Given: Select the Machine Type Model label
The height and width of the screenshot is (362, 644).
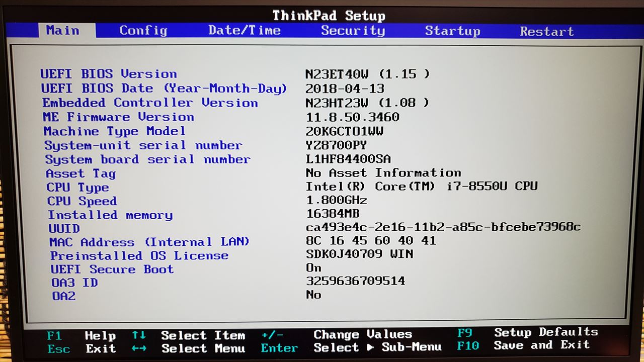Looking at the screenshot, I should [x=114, y=131].
